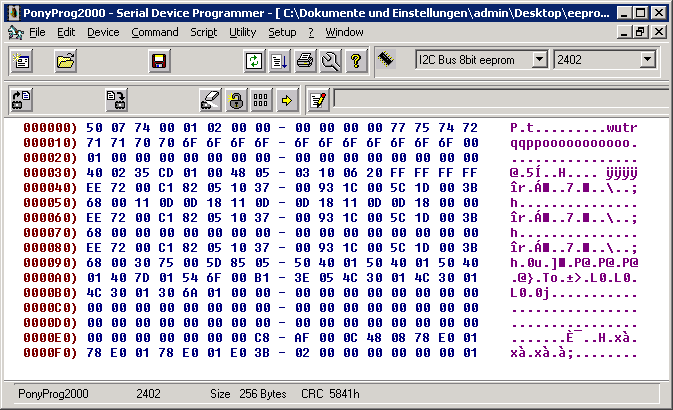The height and width of the screenshot is (410, 673).
Task: Click the Edit note pencil icon
Action: (318, 100)
